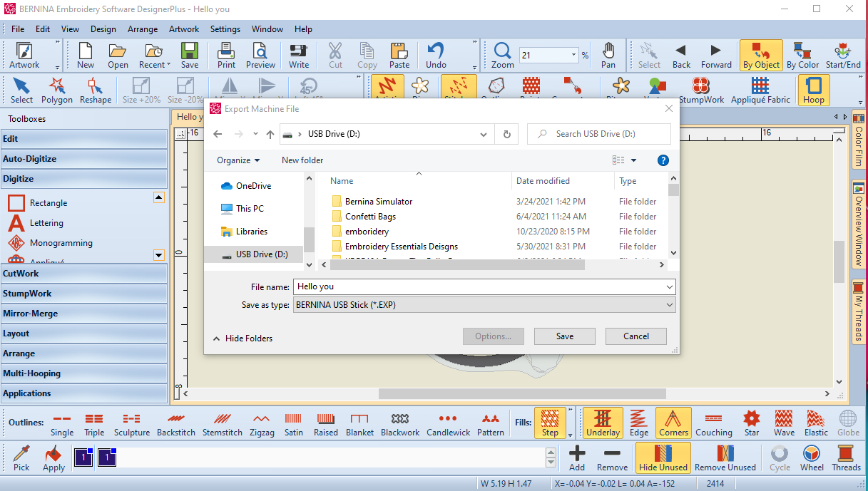Open the view options dropdown arrow
This screenshot has height=491, width=868.
coord(633,160)
